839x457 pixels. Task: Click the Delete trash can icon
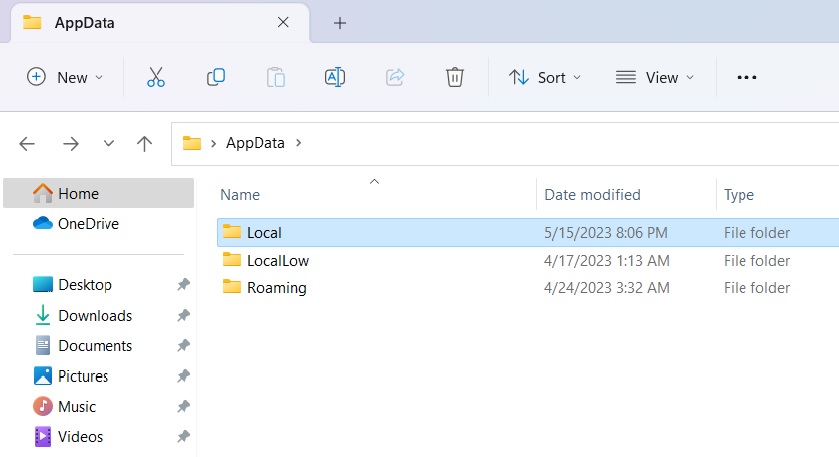coord(454,77)
